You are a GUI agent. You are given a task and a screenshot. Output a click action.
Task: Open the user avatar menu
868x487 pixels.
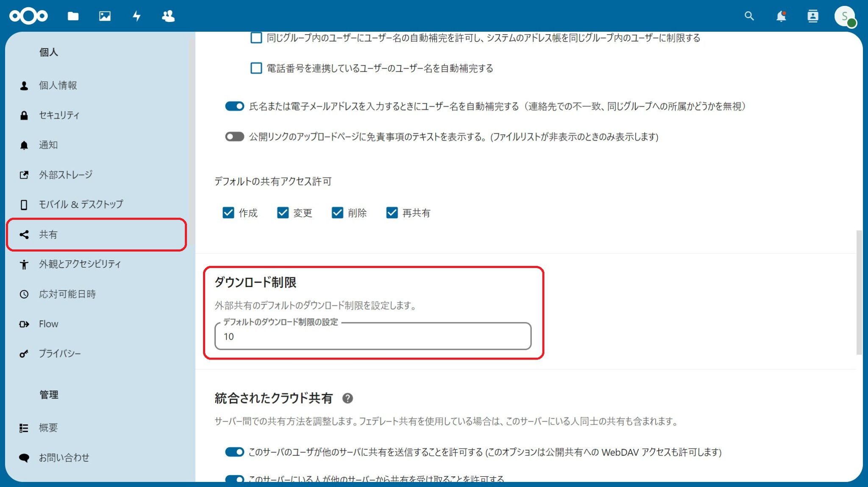[x=845, y=16]
